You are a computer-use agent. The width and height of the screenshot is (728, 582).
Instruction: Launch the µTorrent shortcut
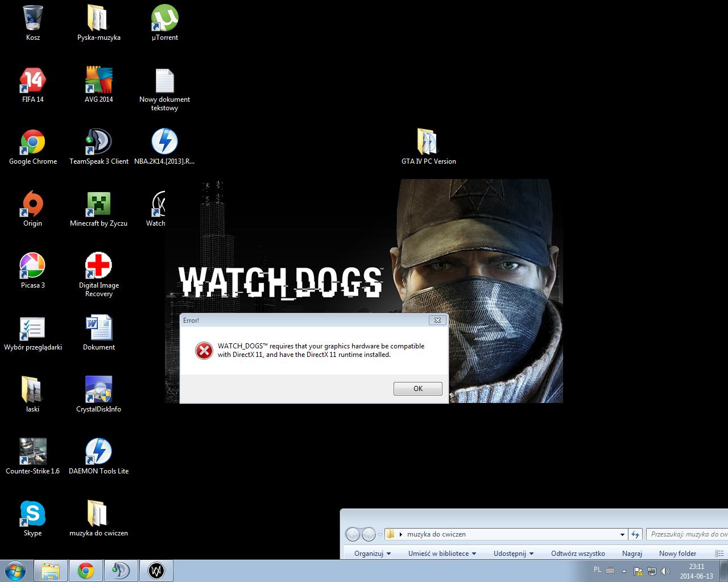point(165,23)
